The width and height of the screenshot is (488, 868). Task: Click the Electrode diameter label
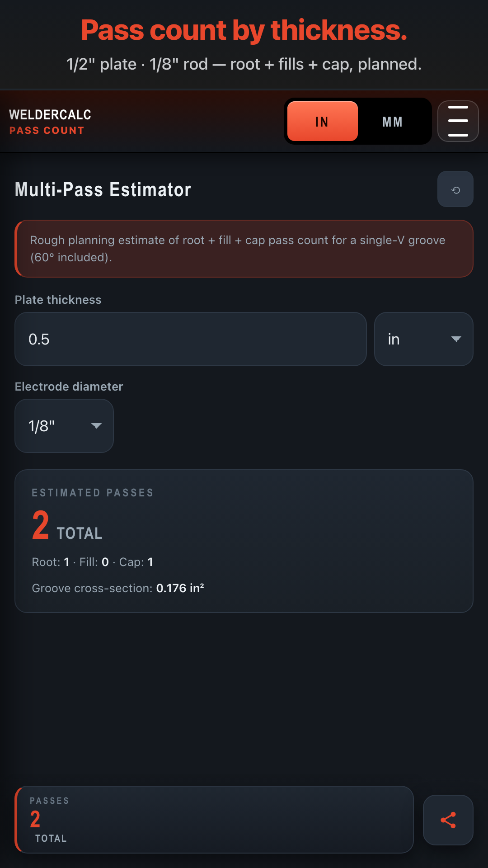coord(69,387)
